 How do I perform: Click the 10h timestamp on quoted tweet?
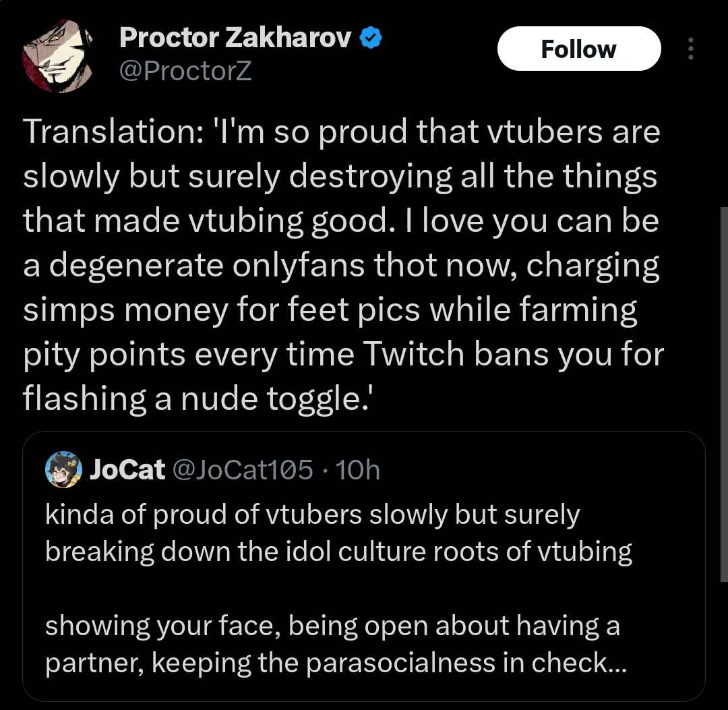point(358,469)
